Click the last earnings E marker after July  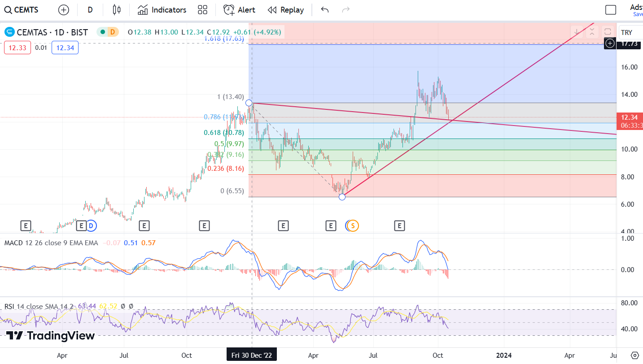(x=399, y=225)
